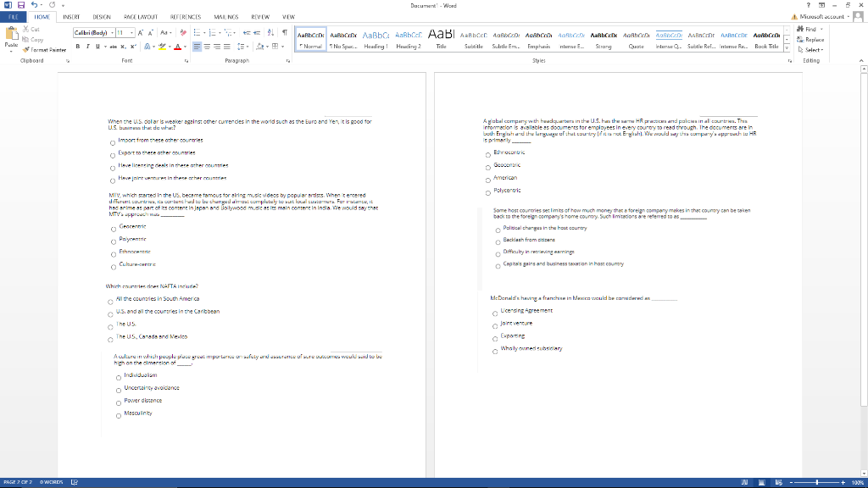Click the Text Effects icon

coord(147,47)
